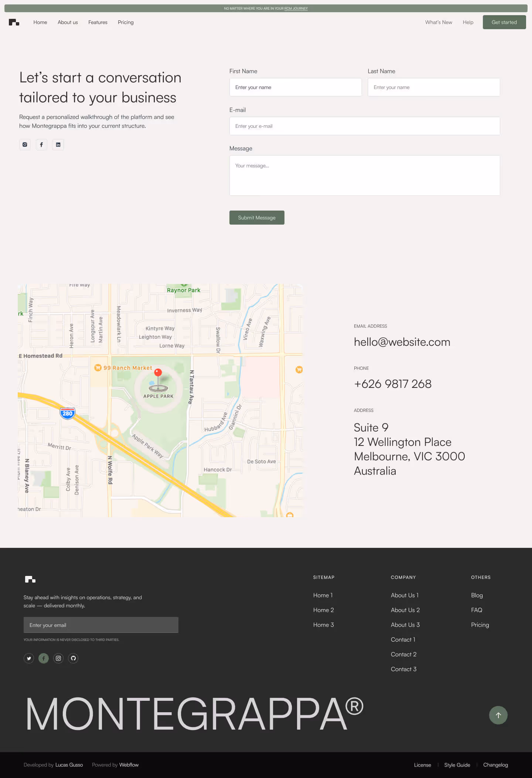Screen dimensions: 532x778
Task: Click the E Homestead Rd map label
Action: (41, 356)
